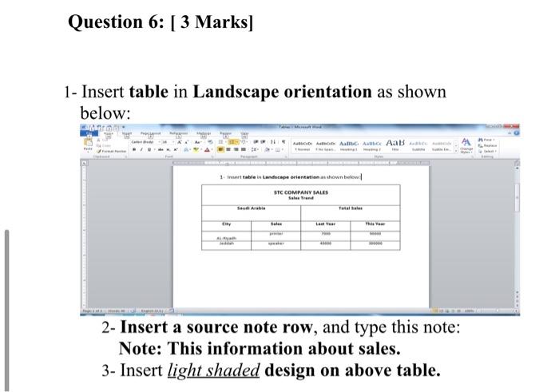Apply the Subtitle style
The height and width of the screenshot is (392, 559).
[x=418, y=145]
